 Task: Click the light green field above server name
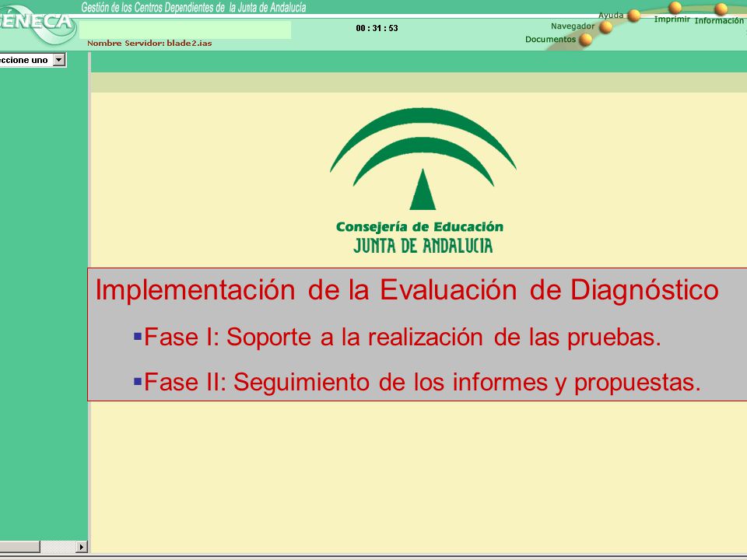[x=185, y=30]
